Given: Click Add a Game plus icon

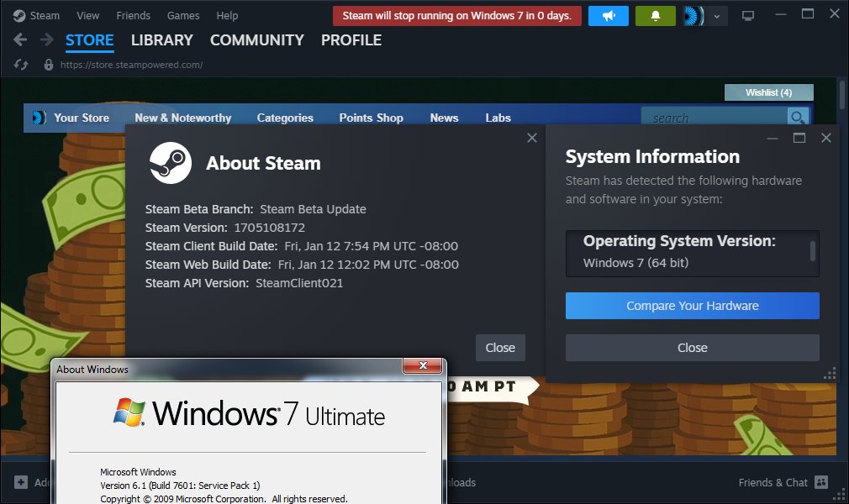Looking at the screenshot, I should click(21, 482).
